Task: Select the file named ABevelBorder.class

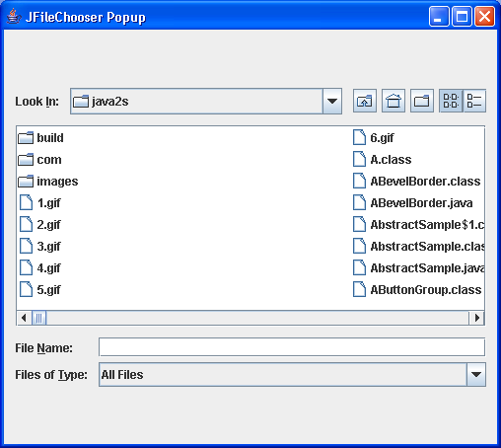Action: pos(425,182)
